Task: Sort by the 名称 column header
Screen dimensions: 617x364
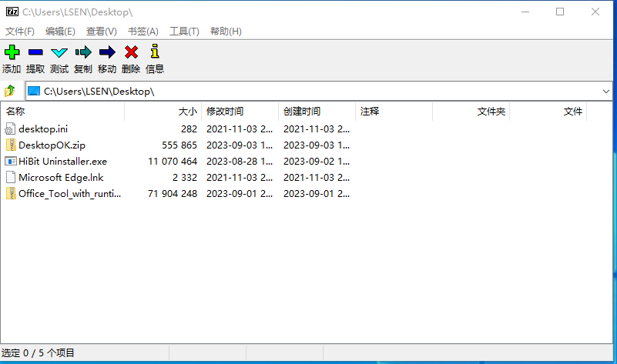Action: [x=63, y=112]
